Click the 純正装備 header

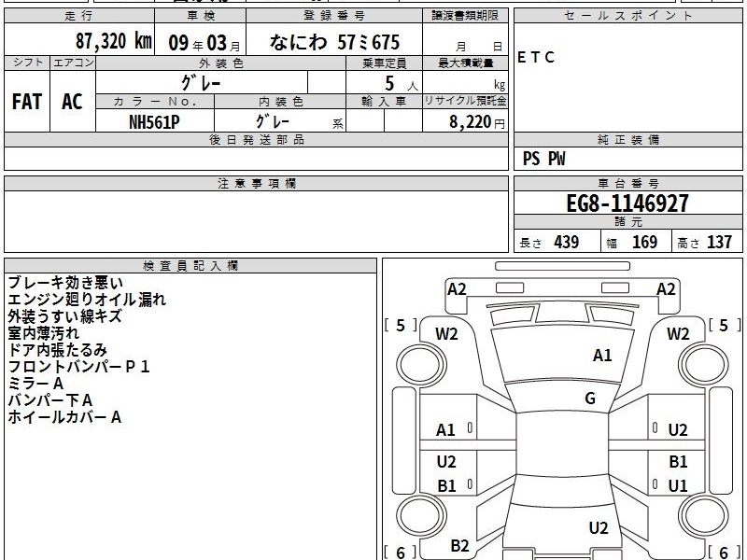(627, 140)
